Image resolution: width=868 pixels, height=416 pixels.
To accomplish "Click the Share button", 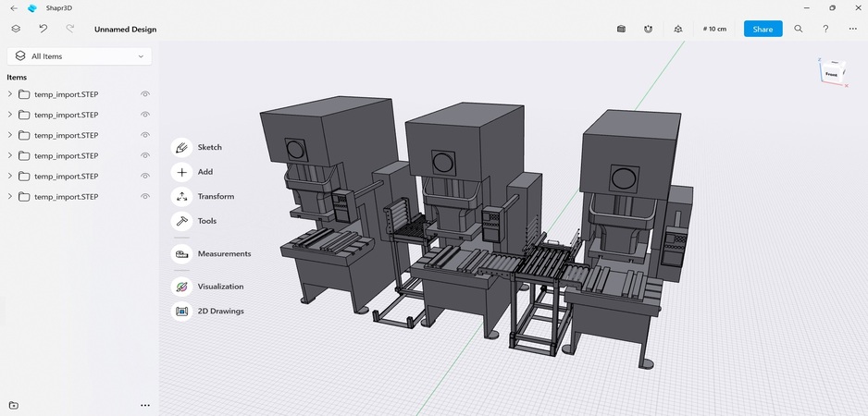I will [763, 29].
